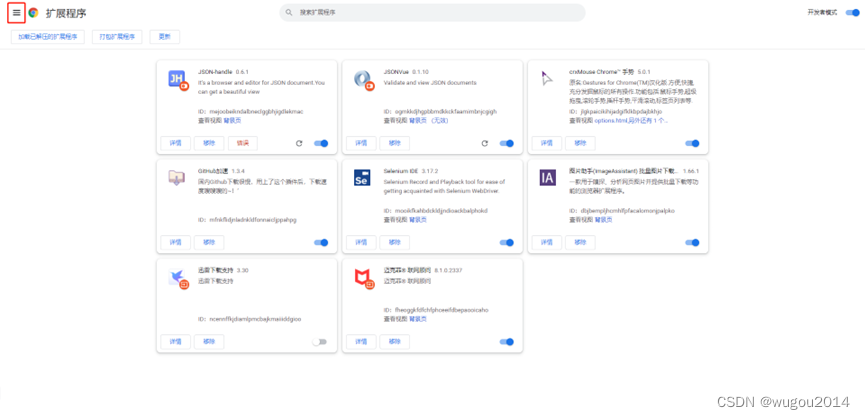This screenshot has width=865, height=419.
Task: Click the Selenium IDE icon
Action: (362, 178)
